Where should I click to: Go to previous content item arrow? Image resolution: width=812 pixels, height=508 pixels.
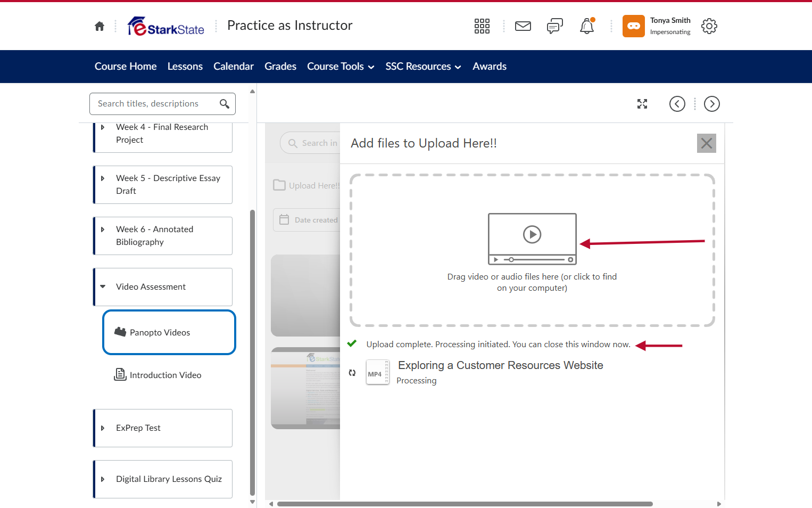[x=677, y=104]
